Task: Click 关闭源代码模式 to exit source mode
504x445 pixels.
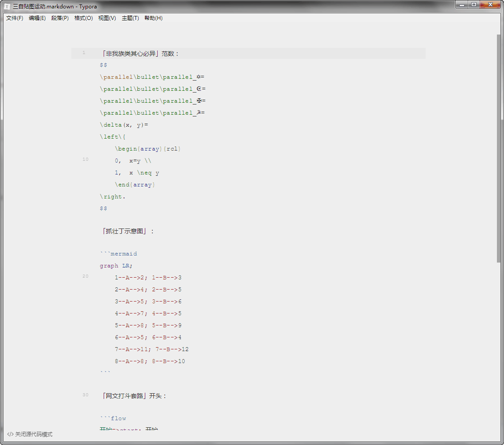Action: click(30, 434)
